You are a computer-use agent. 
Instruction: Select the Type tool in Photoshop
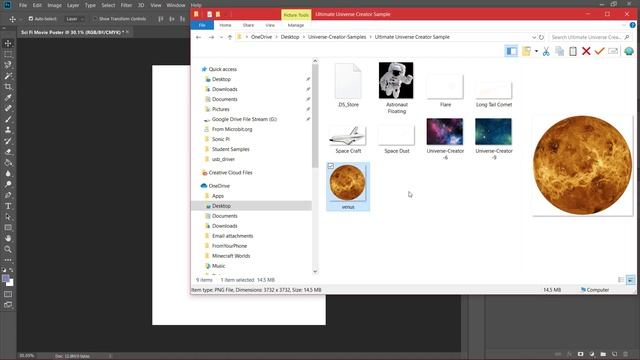point(8,206)
